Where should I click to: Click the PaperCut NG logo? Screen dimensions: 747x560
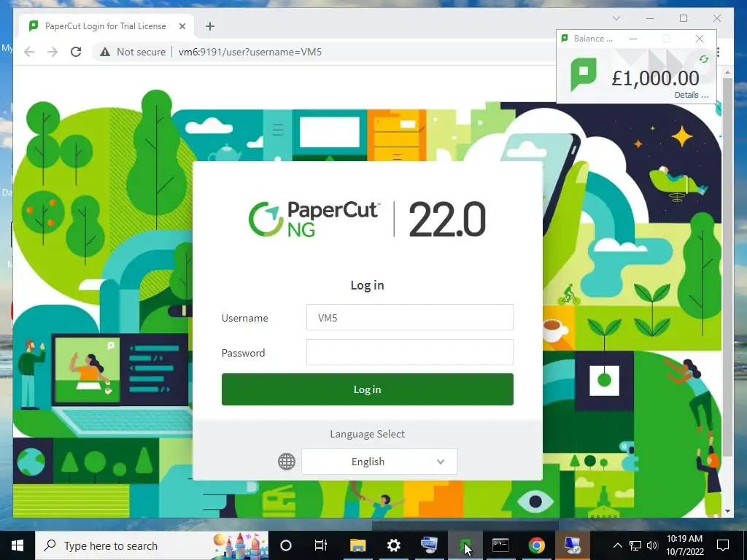point(314,219)
